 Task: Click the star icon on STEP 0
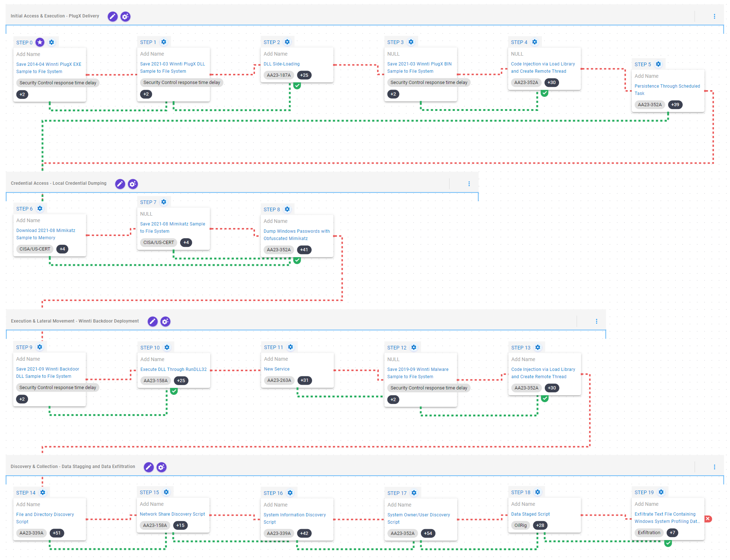40,43
